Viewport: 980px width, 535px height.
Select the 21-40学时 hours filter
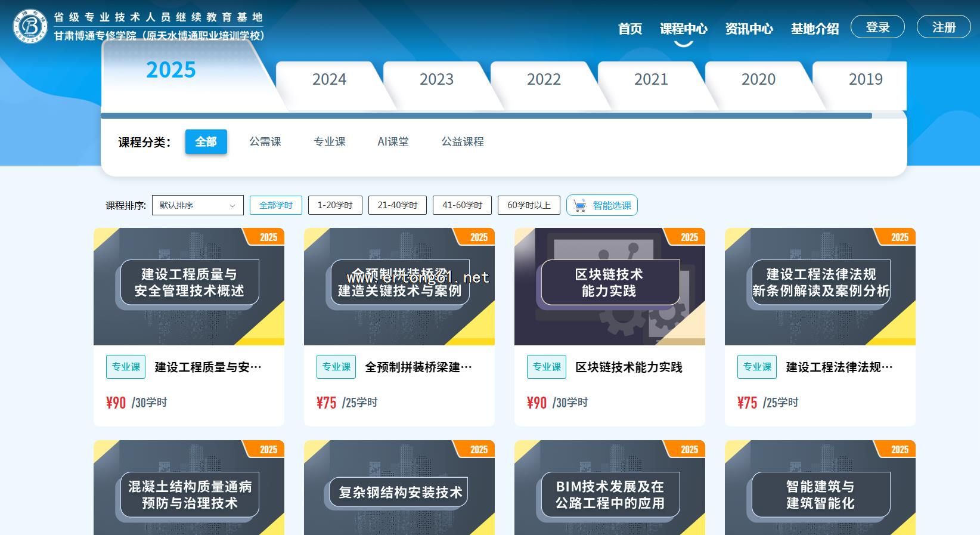point(397,205)
